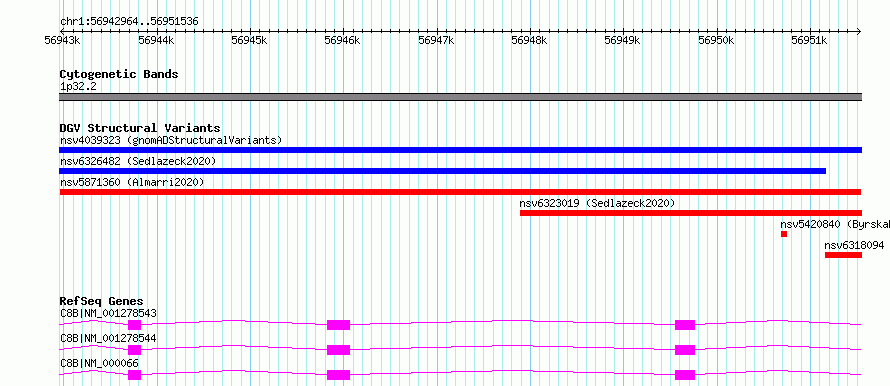Click the C8B|NM_001278543 transcript label

tap(108, 313)
